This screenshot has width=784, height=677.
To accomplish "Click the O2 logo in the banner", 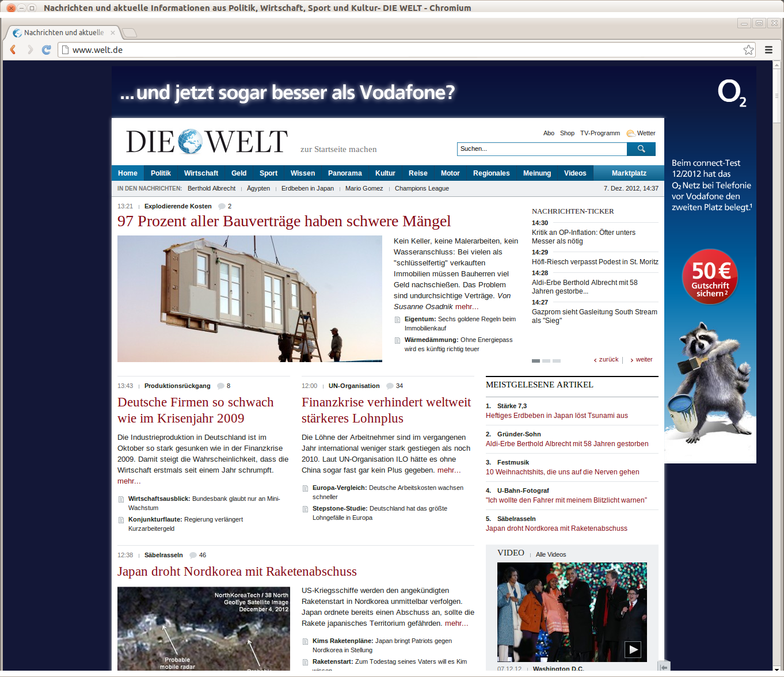I will coord(732,93).
